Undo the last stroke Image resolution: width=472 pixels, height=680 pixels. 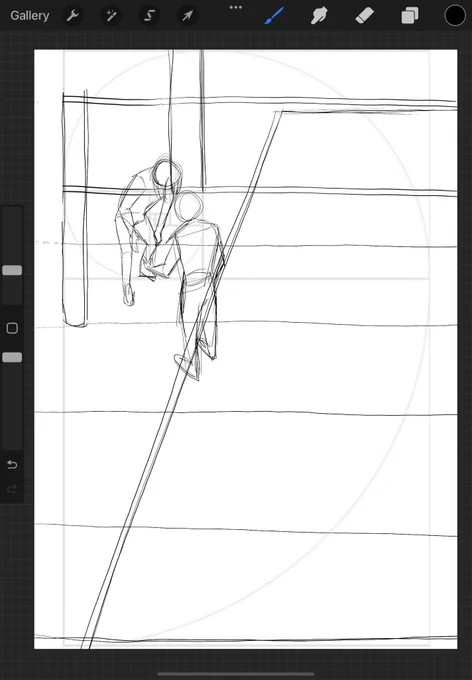(x=12, y=465)
